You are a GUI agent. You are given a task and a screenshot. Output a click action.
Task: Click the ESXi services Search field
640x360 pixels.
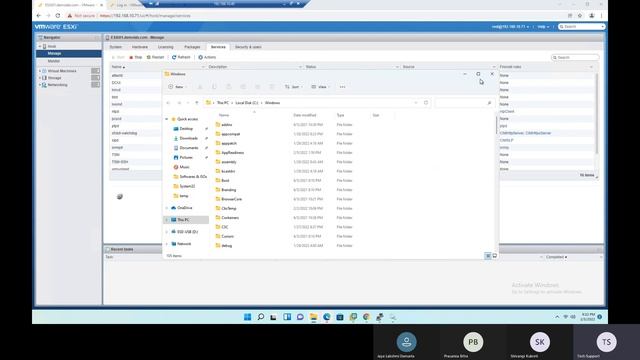pos(576,58)
